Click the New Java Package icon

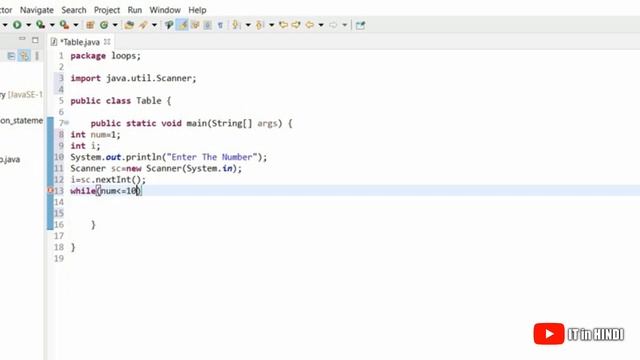click(90, 25)
